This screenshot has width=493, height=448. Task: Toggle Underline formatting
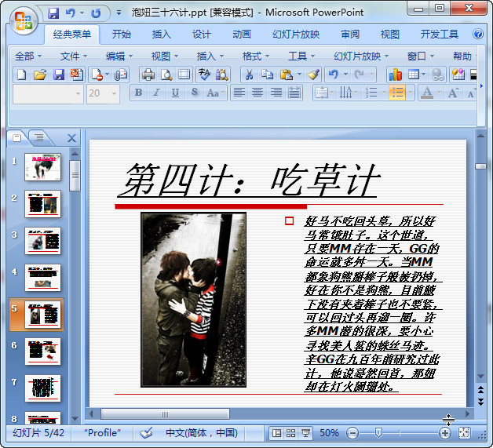pos(175,93)
